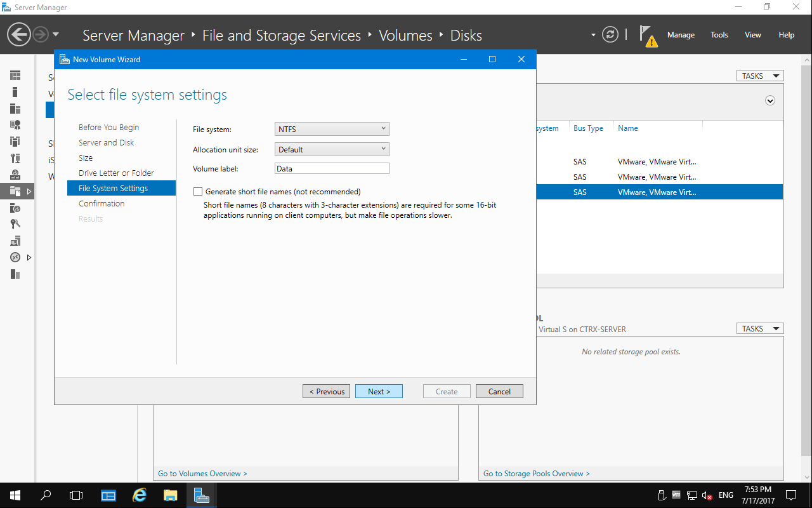Click Go to Volumes Overview link
Image resolution: width=812 pixels, height=508 pixels.
202,473
